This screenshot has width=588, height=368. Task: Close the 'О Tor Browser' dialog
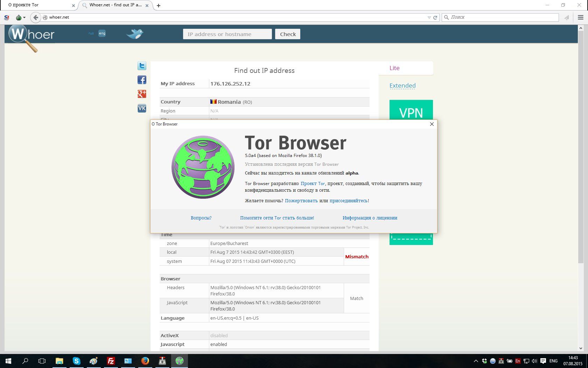(432, 124)
